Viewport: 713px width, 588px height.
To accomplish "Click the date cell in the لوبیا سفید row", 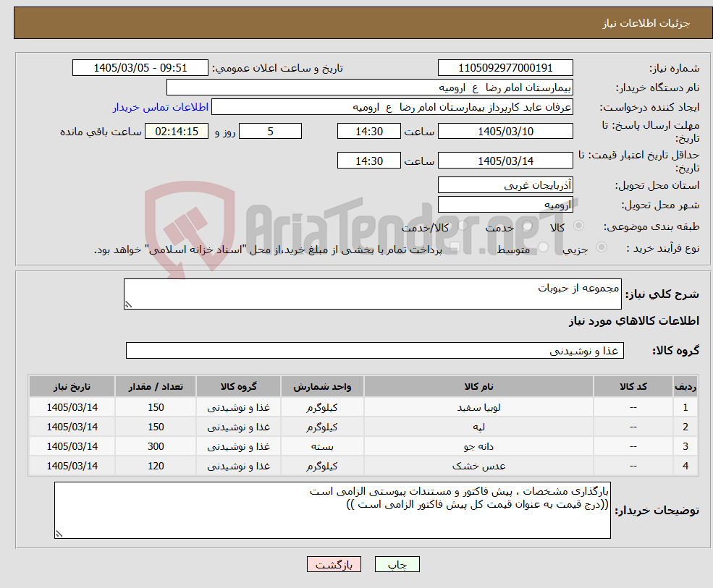I will [72, 408].
